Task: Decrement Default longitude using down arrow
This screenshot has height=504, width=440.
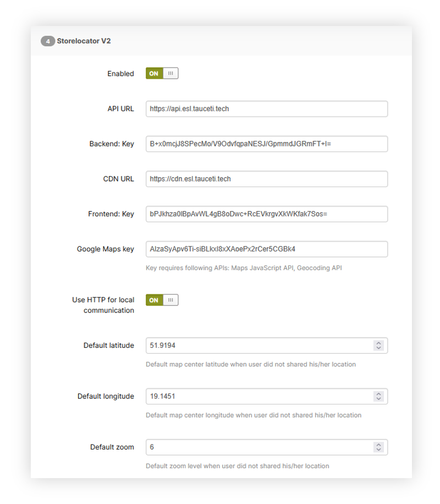Action: [x=378, y=399]
